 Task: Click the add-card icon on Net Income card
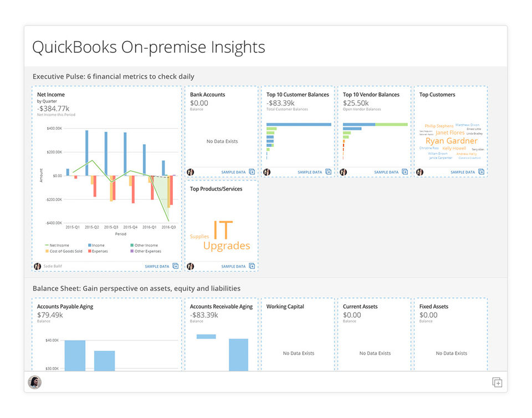pyautogui.click(x=176, y=267)
